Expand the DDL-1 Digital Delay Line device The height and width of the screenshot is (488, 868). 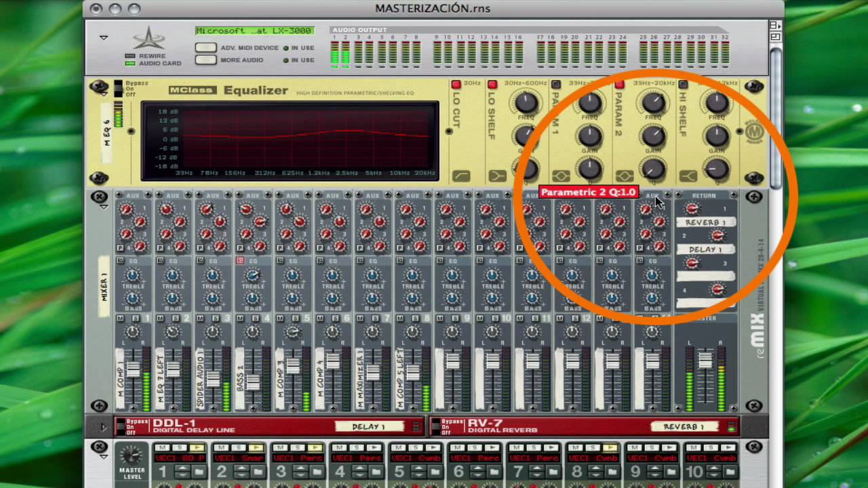[x=104, y=427]
